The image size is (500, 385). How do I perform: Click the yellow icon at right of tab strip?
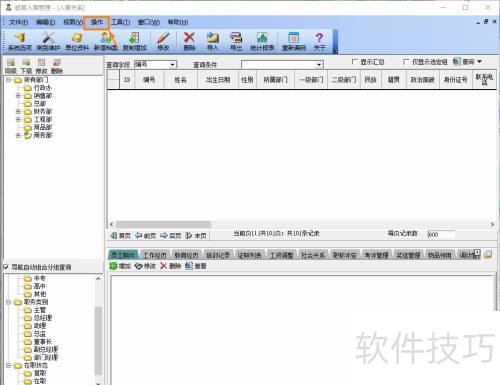pos(488,255)
